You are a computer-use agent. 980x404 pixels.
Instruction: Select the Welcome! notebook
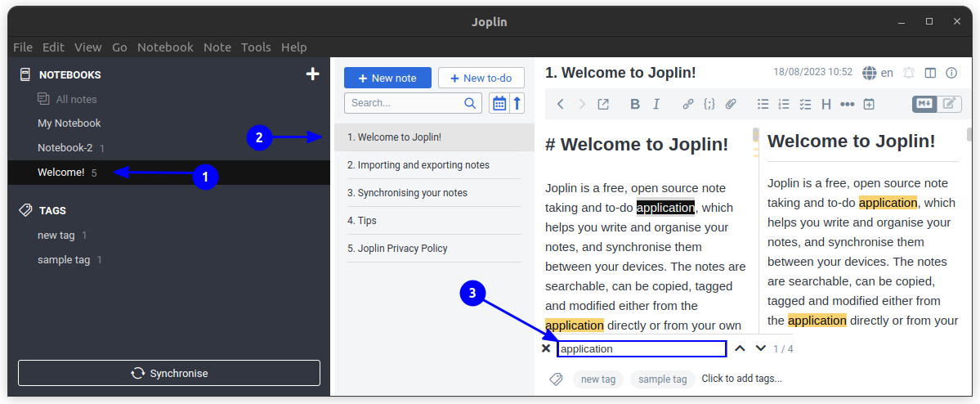coord(168,173)
